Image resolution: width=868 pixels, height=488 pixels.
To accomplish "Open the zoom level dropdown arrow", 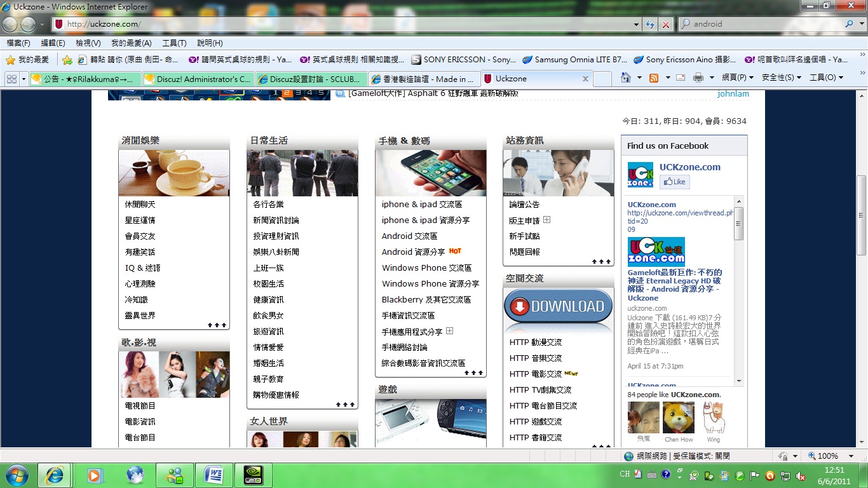I will click(x=850, y=456).
